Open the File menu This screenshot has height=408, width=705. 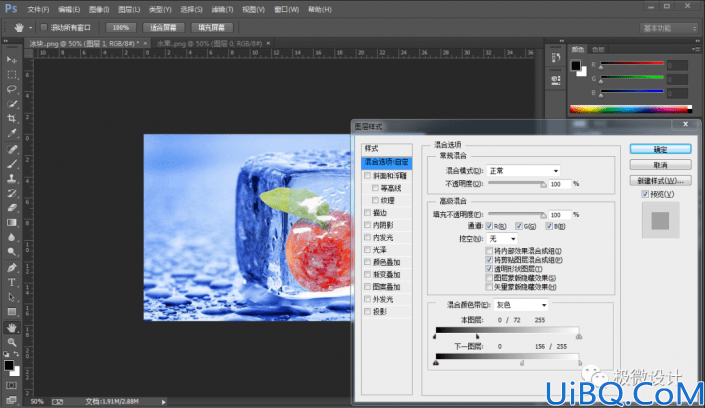(x=38, y=9)
